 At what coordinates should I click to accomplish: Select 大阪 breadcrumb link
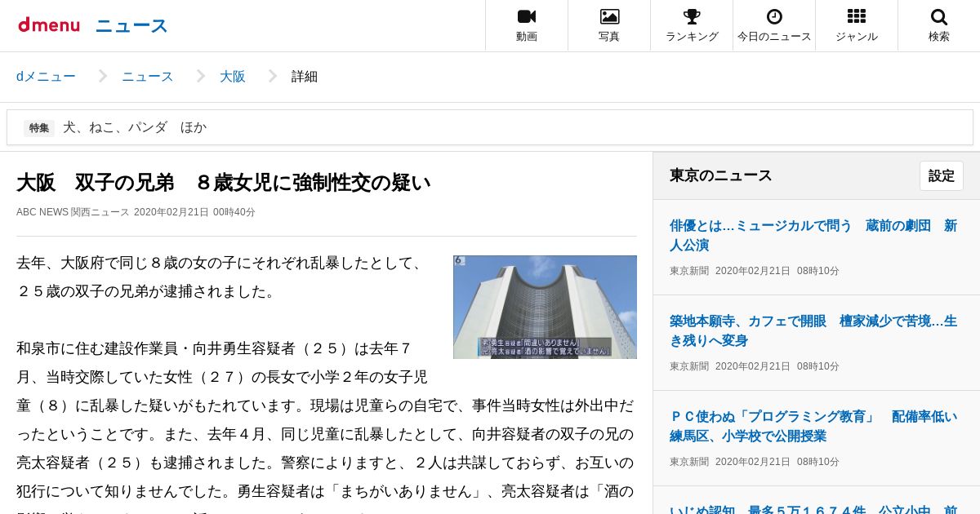coord(233,77)
